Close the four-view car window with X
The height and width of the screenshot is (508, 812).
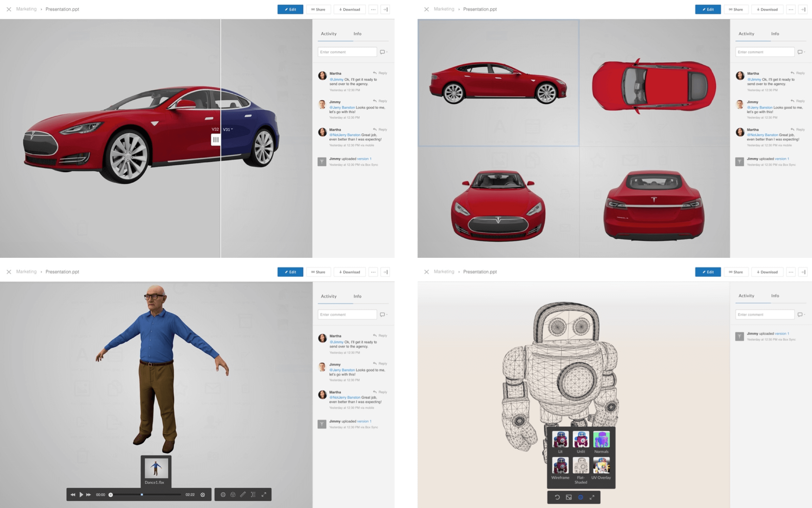[427, 10]
